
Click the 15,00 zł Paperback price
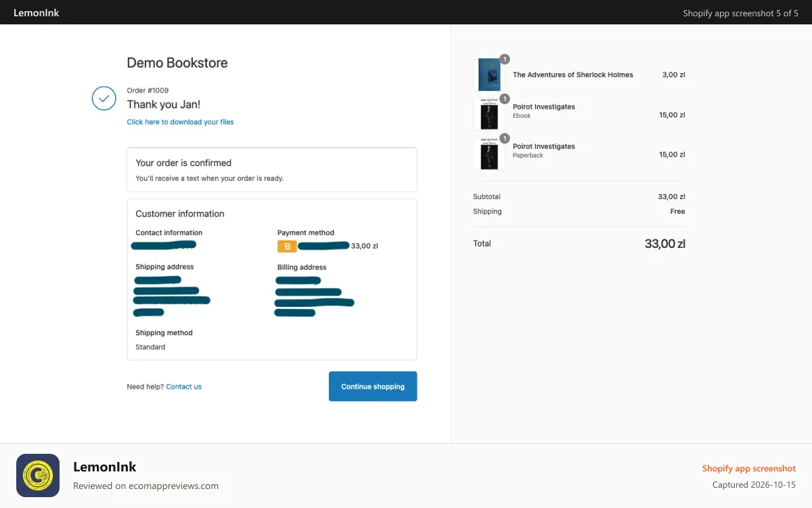[672, 154]
